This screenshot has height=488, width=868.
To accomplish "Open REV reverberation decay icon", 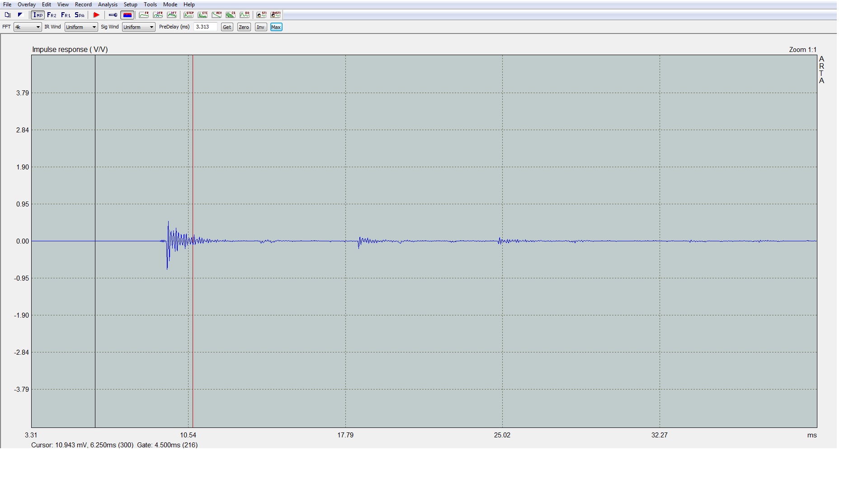I will click(217, 15).
